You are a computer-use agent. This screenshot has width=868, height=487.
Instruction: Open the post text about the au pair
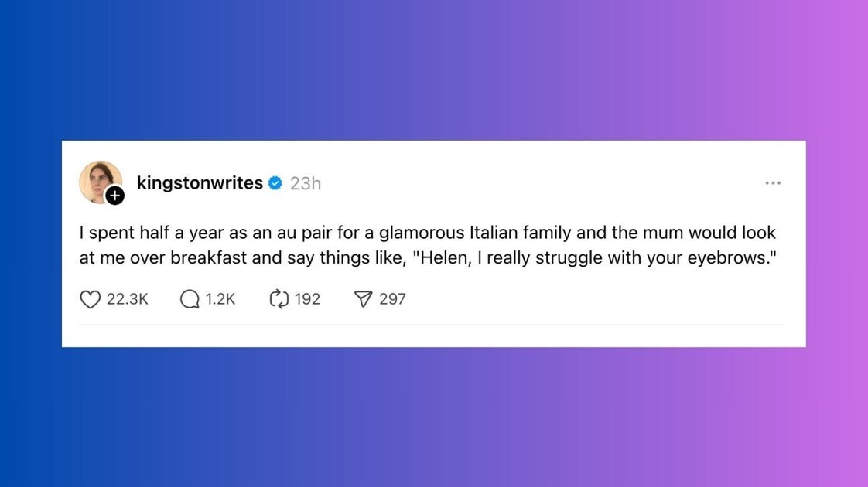click(428, 245)
